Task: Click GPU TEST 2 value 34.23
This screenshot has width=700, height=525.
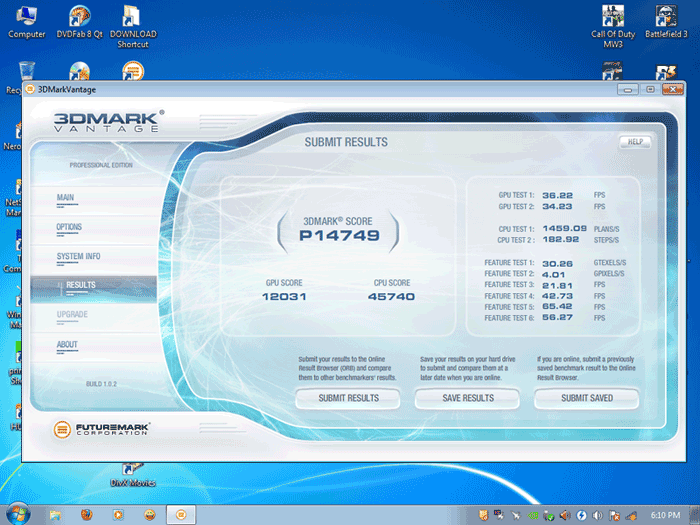Action: coord(557,206)
